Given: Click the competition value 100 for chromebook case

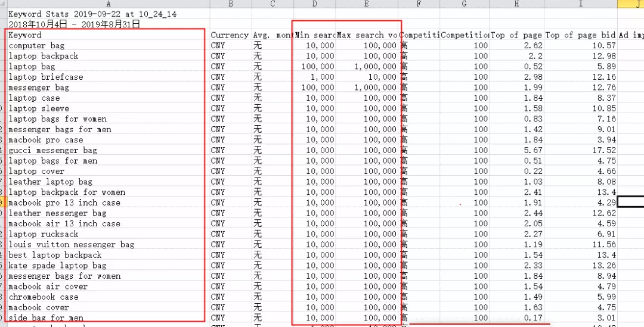Looking at the screenshot, I should (x=464, y=297).
